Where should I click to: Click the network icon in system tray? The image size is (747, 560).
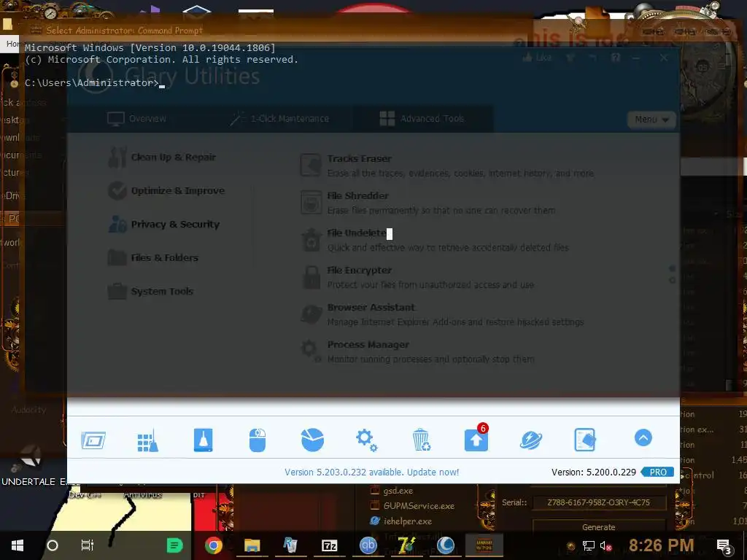[x=589, y=545]
